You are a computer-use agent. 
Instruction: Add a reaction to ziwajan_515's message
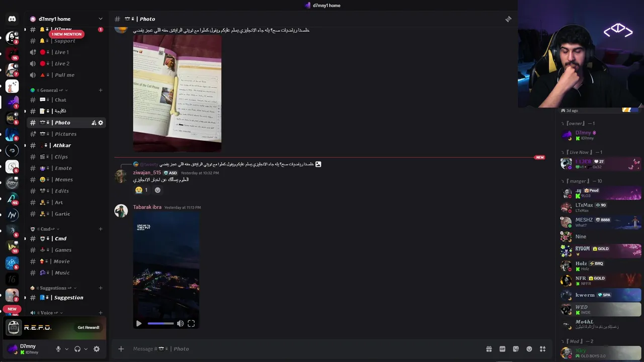point(157,190)
